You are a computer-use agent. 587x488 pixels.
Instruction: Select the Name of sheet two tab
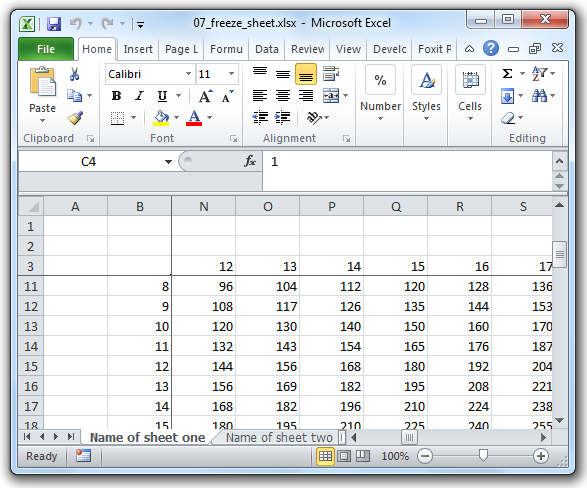(x=279, y=437)
